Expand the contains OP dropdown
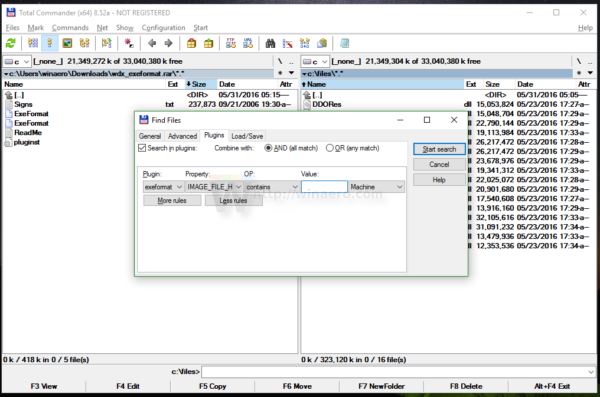Image resolution: width=600 pixels, height=397 pixels. 272,187
